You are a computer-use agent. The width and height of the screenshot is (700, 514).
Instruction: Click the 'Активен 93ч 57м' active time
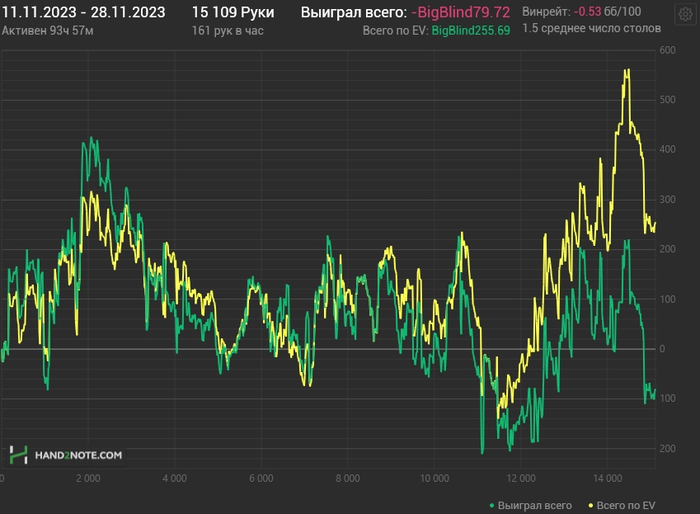coord(47,31)
